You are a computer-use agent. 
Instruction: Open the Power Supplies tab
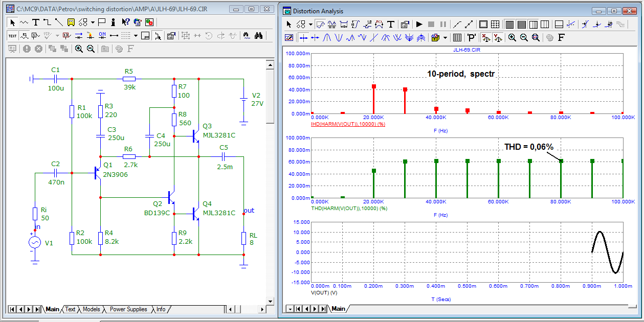point(128,309)
